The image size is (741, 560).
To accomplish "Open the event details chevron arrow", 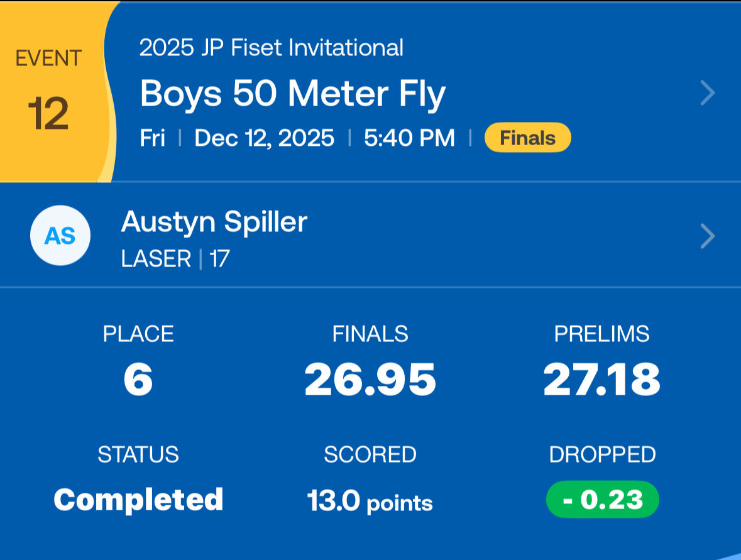I will click(708, 94).
